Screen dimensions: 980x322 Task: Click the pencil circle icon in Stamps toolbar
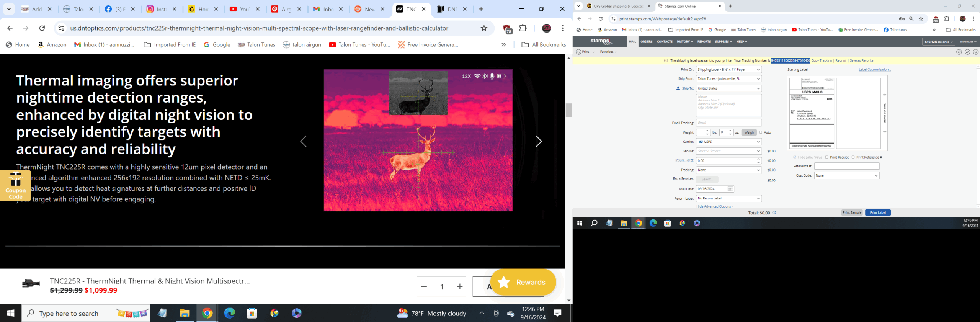click(967, 52)
